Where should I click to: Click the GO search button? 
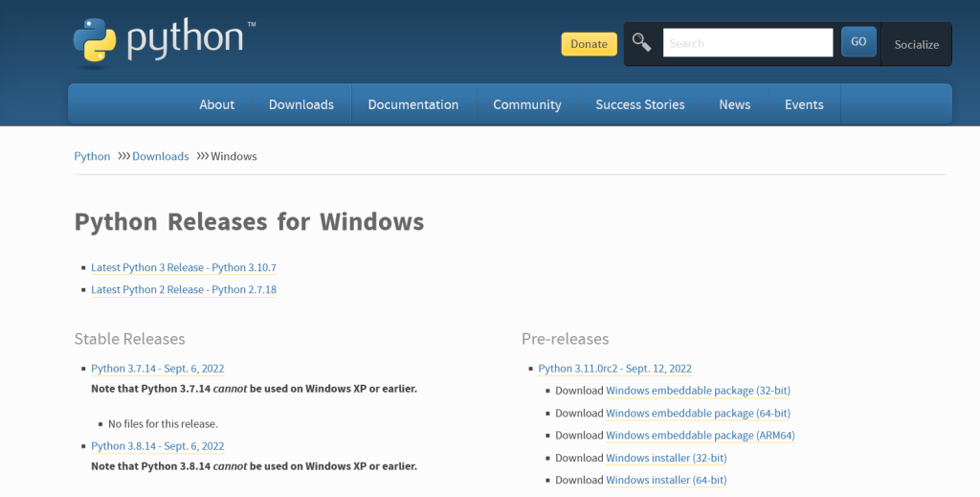click(x=858, y=42)
